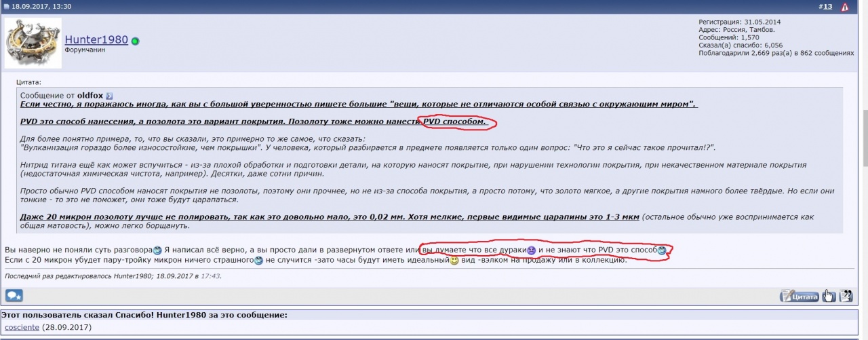Click the blue speech bubble reply icon

point(14,295)
